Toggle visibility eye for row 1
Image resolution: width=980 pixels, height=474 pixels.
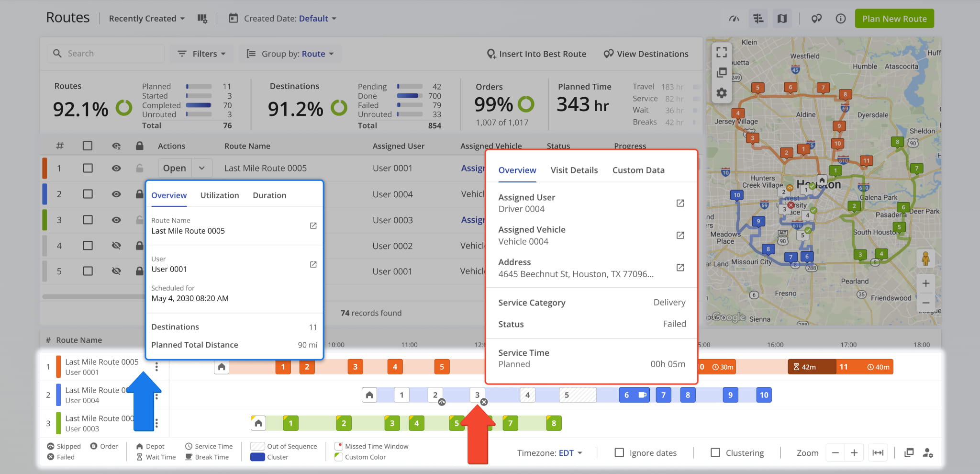click(x=116, y=168)
